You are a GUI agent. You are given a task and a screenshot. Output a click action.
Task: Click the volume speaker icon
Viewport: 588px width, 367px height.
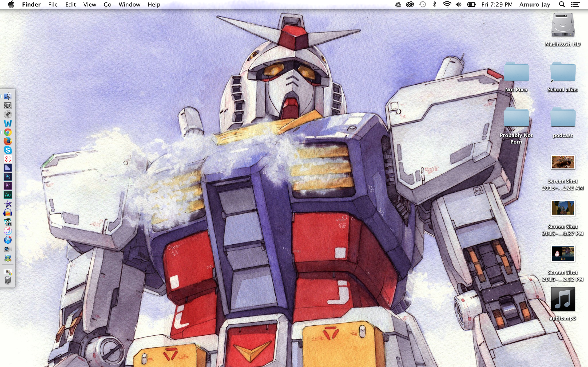[x=458, y=4]
